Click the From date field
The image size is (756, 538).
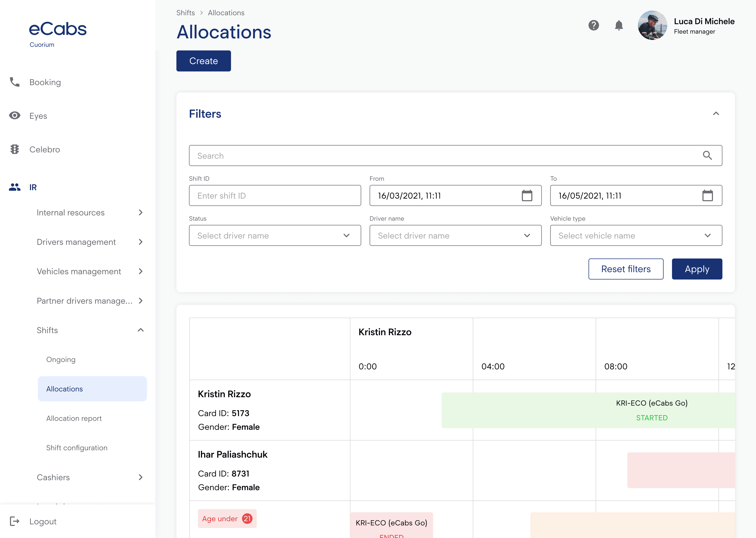click(455, 195)
